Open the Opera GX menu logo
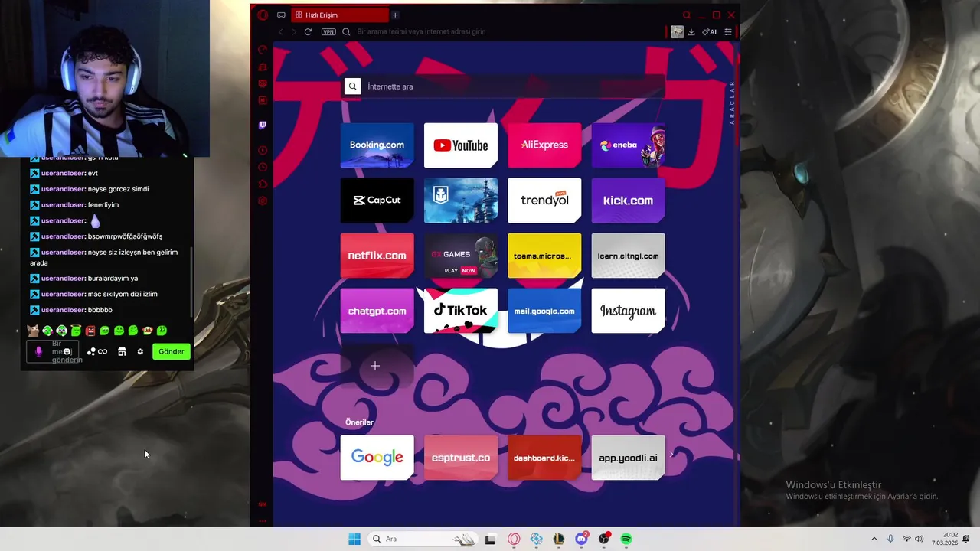This screenshot has width=980, height=551. 263,15
